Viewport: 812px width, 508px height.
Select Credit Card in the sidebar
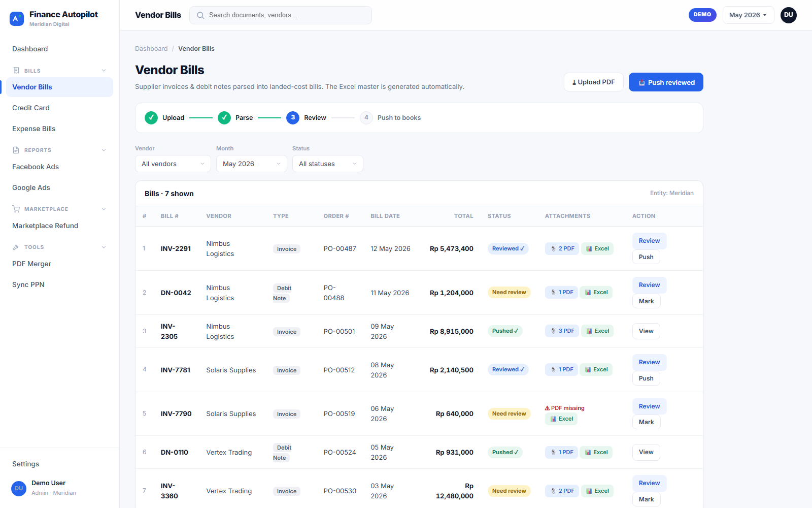pyautogui.click(x=59, y=108)
